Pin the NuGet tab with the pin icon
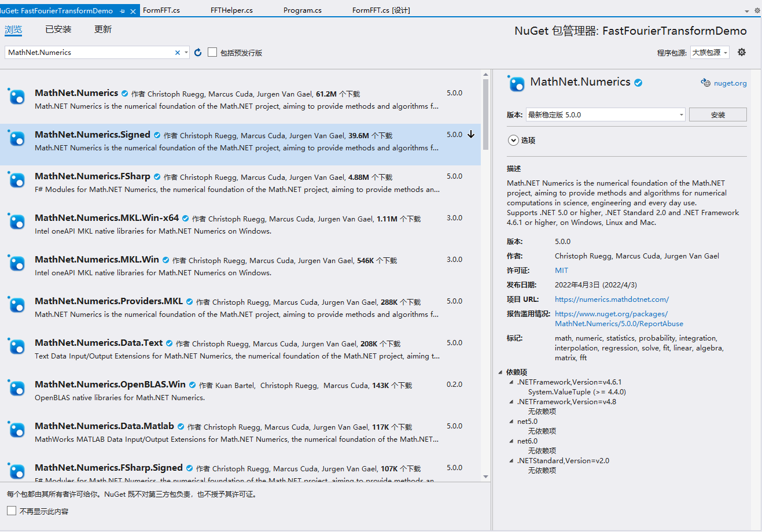 click(x=123, y=11)
